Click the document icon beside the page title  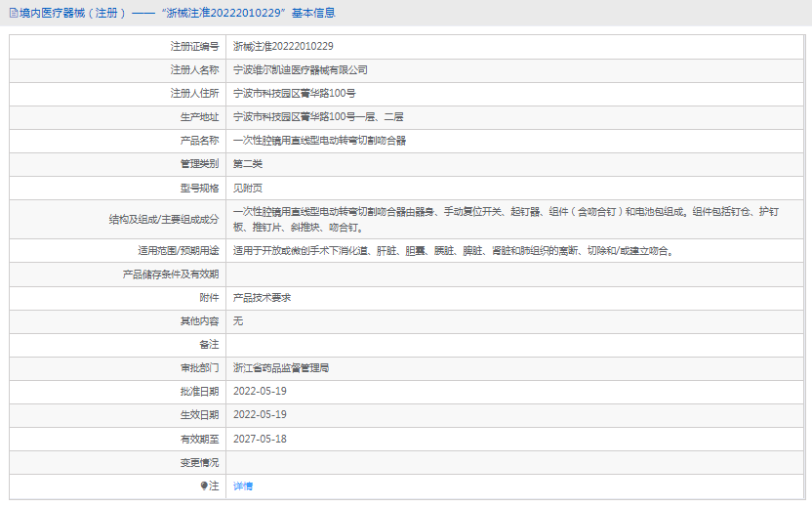coord(14,13)
